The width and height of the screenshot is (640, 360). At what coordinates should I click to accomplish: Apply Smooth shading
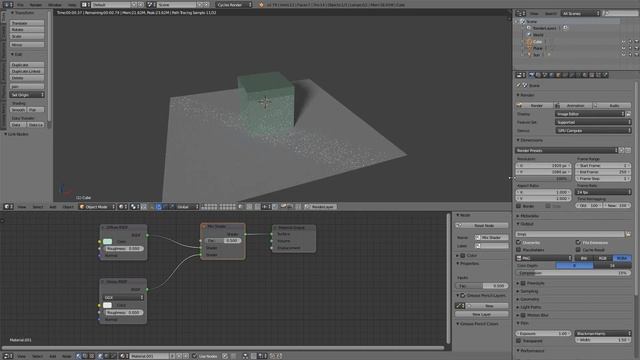click(x=18, y=110)
